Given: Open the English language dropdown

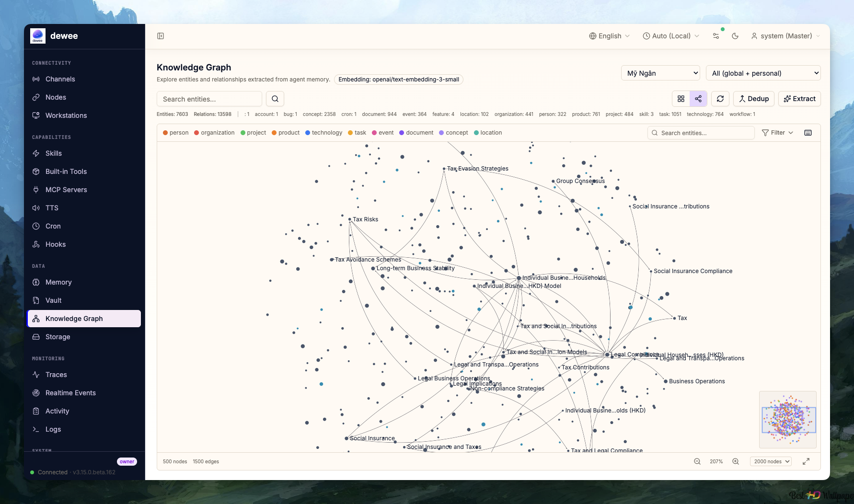Looking at the screenshot, I should point(610,36).
